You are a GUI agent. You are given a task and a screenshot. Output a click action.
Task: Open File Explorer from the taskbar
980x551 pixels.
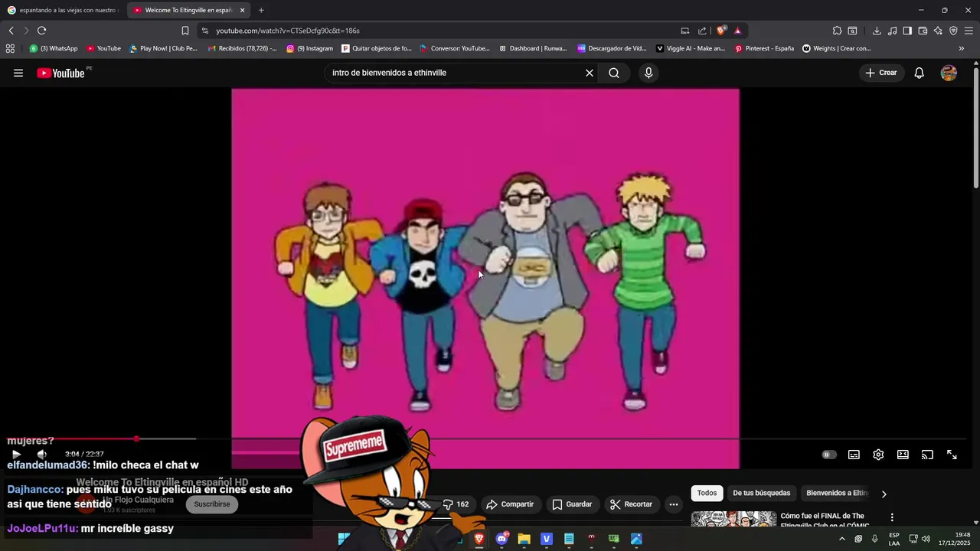tap(524, 539)
